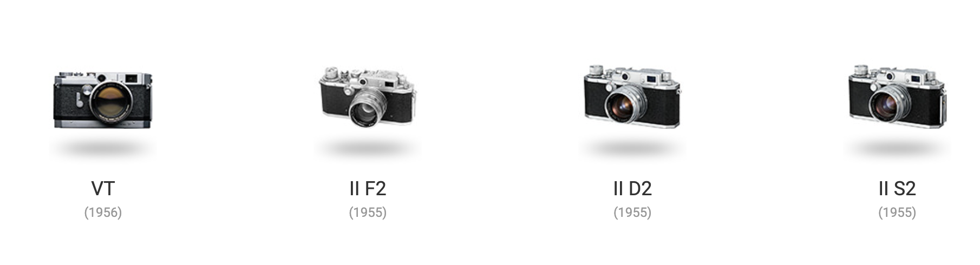This screenshot has height=265, width=980.
Task: Select the (1955) year below II S2
Action: [897, 213]
